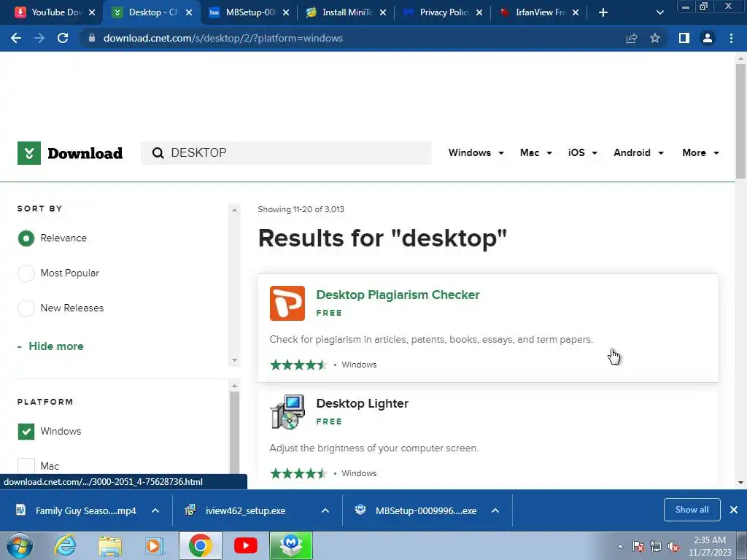Screen dimensions: 747x560
Task: Open options for MBSetup download item
Action: pyautogui.click(x=495, y=510)
